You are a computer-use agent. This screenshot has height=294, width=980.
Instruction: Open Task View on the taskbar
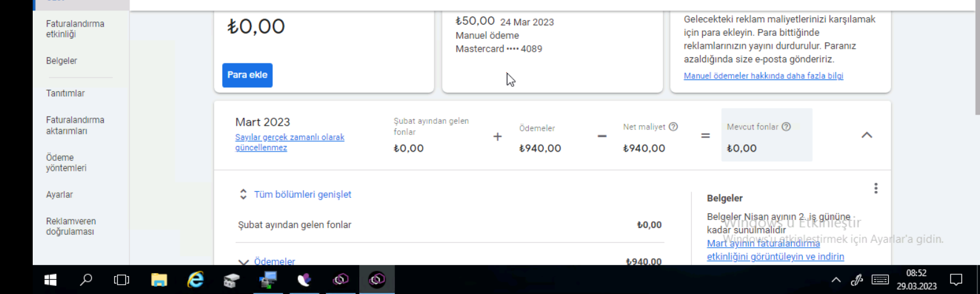pyautogui.click(x=122, y=280)
